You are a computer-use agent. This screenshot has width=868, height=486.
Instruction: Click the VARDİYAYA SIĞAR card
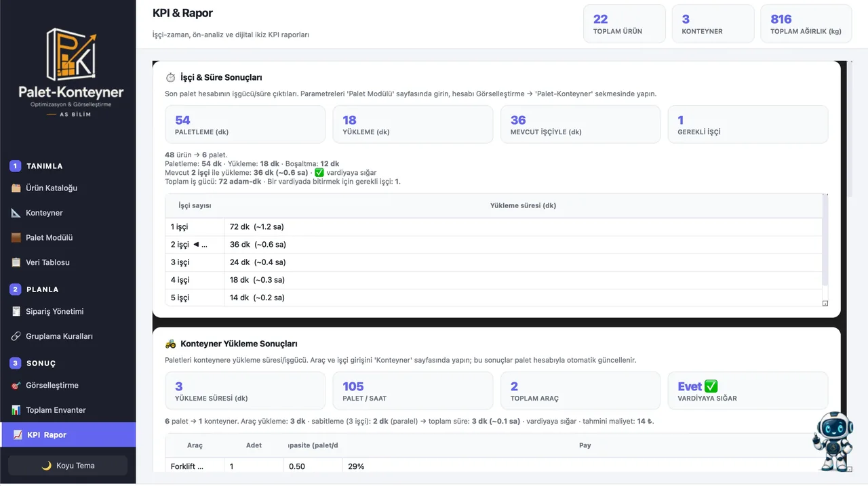(748, 390)
